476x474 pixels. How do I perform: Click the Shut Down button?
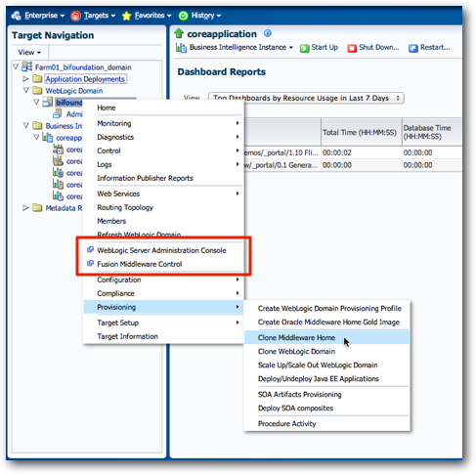tap(373, 48)
